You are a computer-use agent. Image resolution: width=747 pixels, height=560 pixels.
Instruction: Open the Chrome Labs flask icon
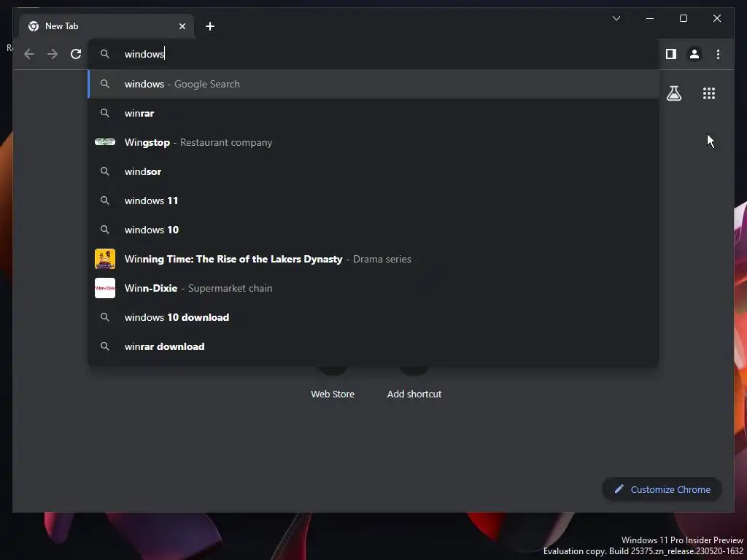pos(673,93)
